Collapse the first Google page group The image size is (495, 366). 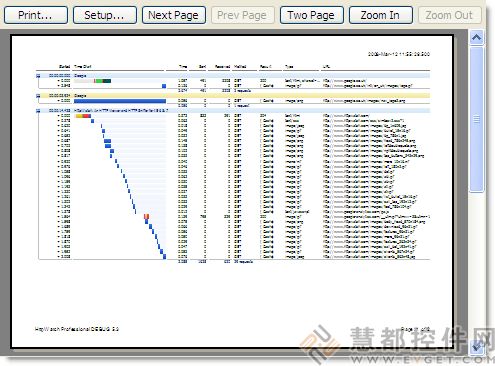click(x=38, y=76)
